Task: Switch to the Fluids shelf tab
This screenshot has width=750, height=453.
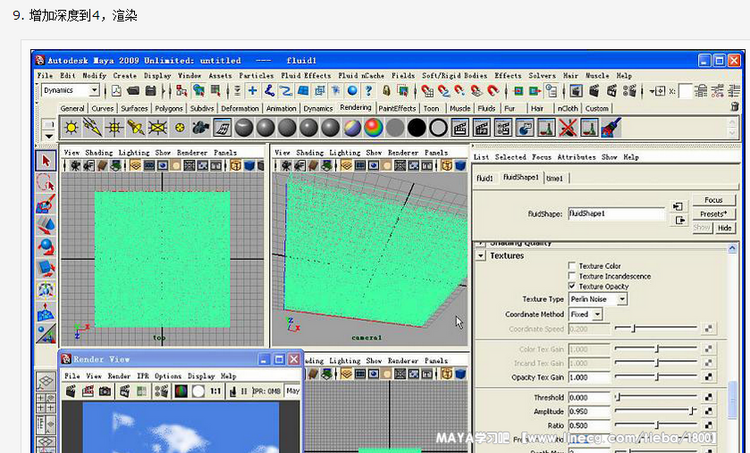Action: click(486, 109)
